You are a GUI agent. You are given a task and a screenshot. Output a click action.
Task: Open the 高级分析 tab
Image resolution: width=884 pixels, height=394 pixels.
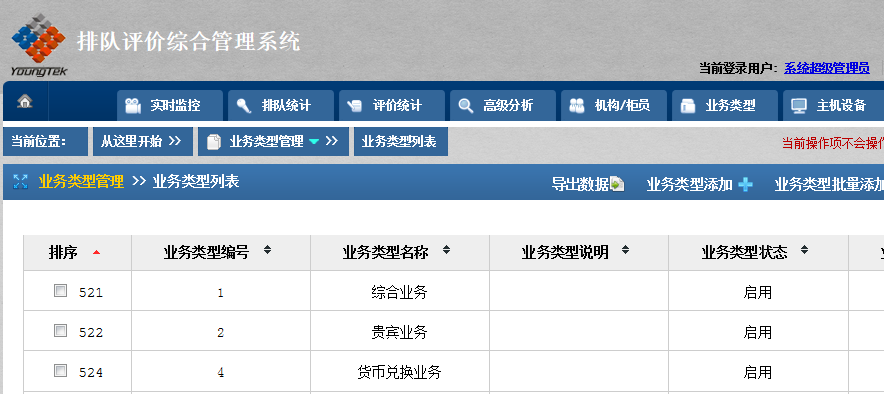coord(503,105)
